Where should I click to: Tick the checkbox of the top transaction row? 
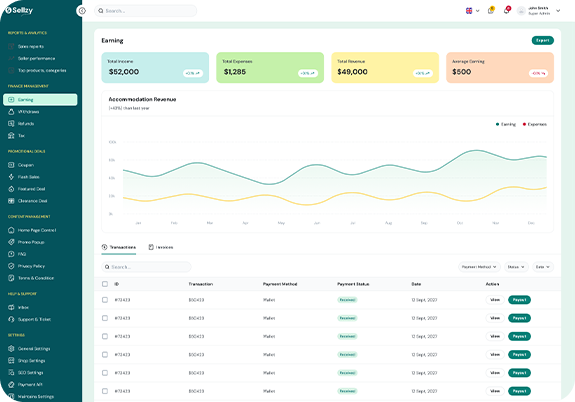click(x=105, y=300)
